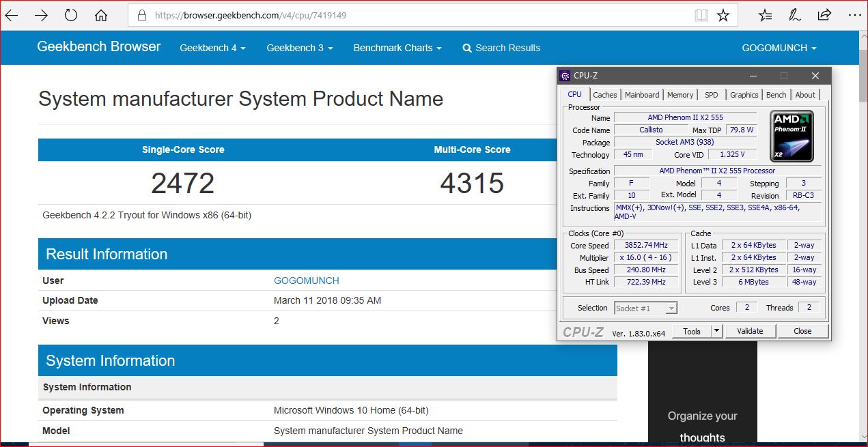Click the Level 2 cache value 2 x 512 KBytes

pos(754,270)
